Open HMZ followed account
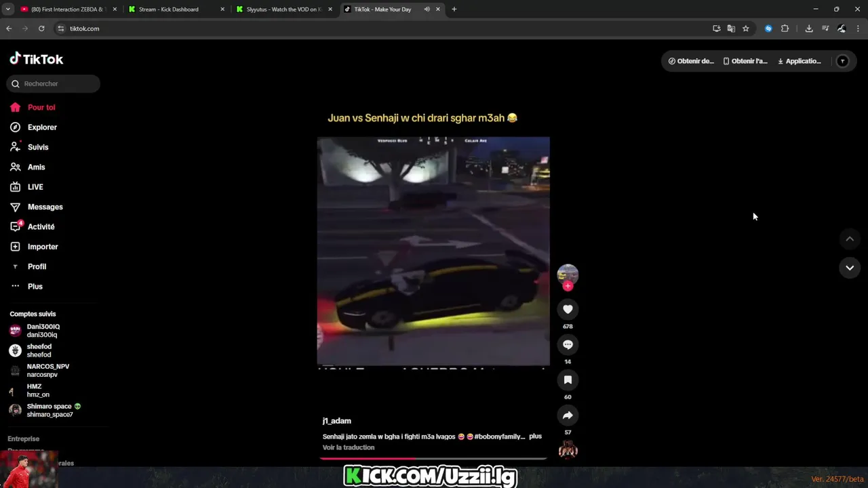The image size is (868, 488). (x=37, y=390)
